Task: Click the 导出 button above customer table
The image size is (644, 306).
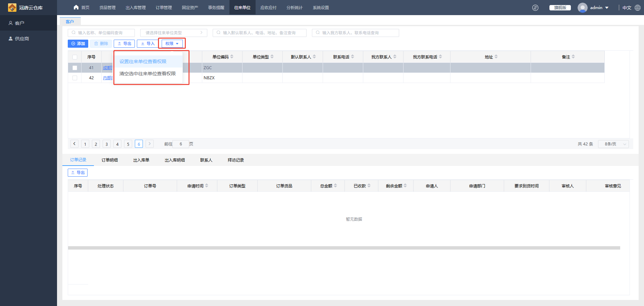Action: tap(124, 44)
